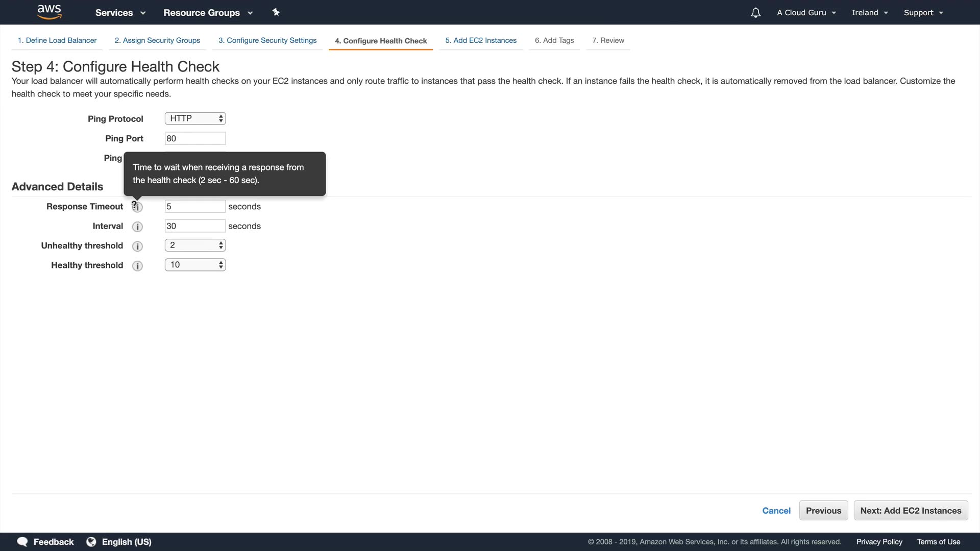Click the Unhealthy threshold info icon

tap(137, 246)
